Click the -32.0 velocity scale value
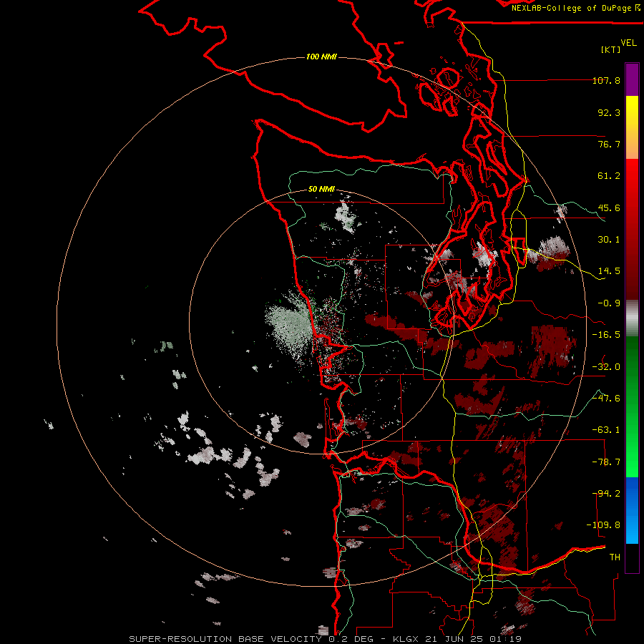The image size is (644, 644). point(606,367)
